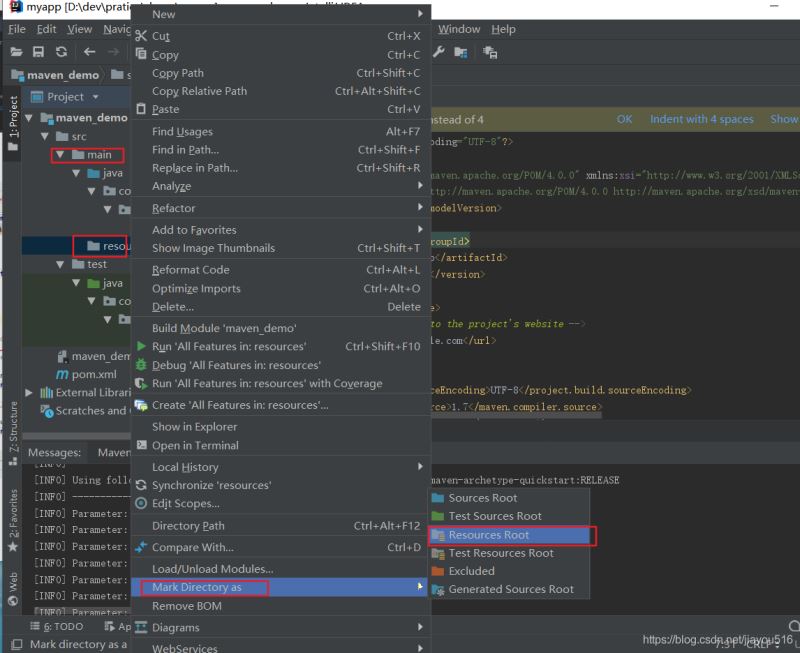Open the 6: TODO tool window tab
The height and width of the screenshot is (653, 800).
coord(62,627)
